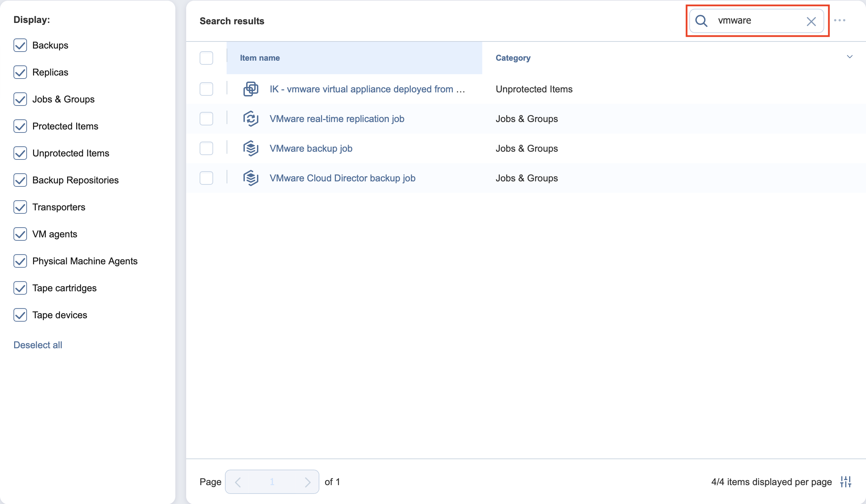Select all results with header checkbox
866x504 pixels.
coord(206,58)
